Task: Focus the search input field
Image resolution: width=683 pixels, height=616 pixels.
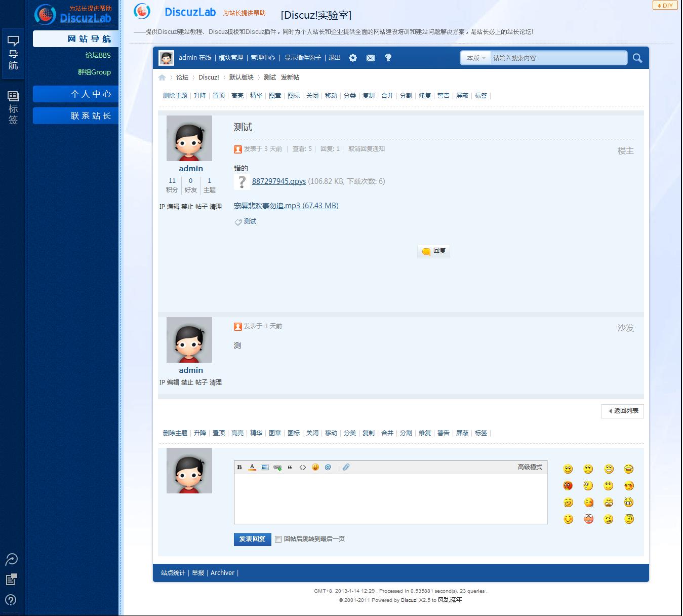Action: 558,58
